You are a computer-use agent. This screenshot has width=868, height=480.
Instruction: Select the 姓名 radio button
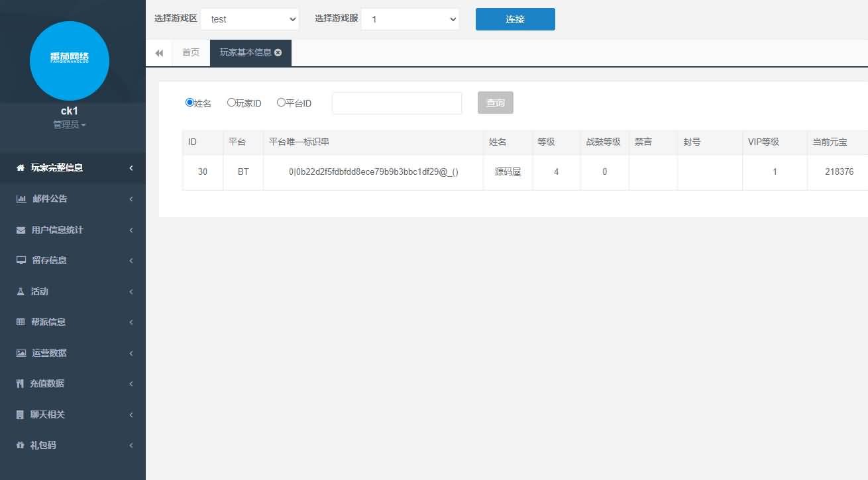[190, 103]
